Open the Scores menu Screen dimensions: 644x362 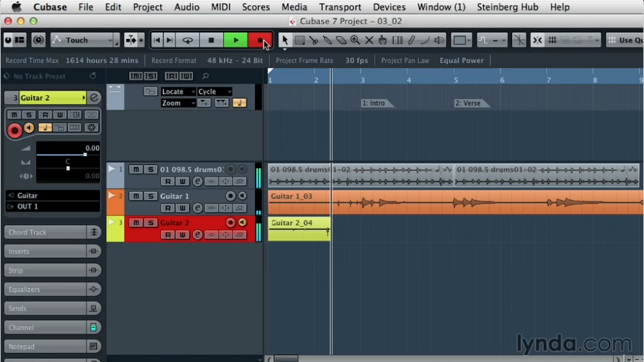tap(256, 7)
